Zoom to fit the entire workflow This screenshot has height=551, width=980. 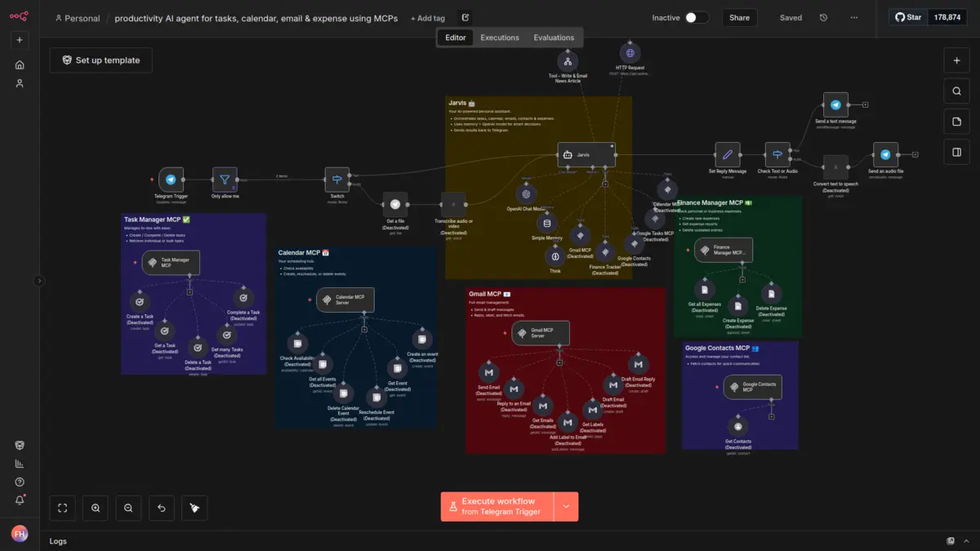click(62, 508)
